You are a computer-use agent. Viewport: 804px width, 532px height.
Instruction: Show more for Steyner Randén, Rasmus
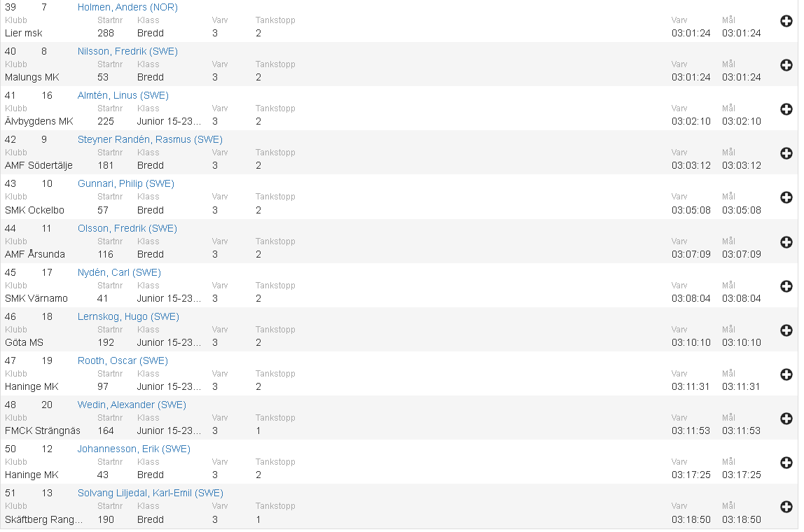point(786,153)
